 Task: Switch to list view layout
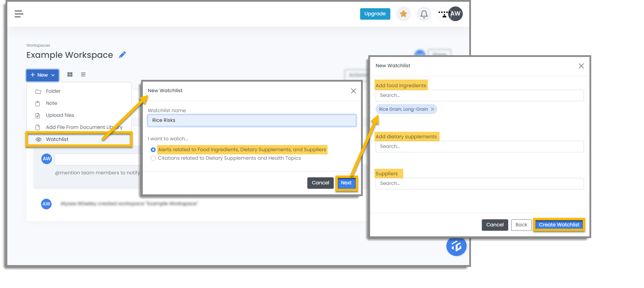83,75
